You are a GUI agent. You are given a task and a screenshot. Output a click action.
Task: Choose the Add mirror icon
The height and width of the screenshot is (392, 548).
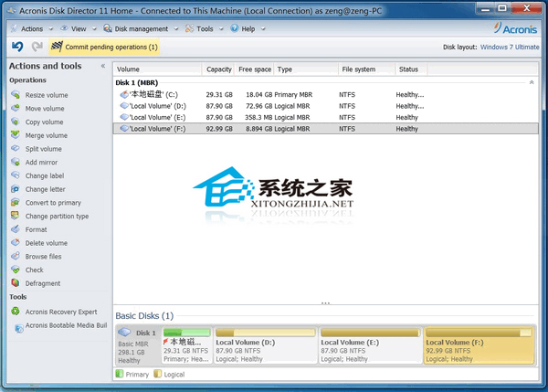pos(16,163)
